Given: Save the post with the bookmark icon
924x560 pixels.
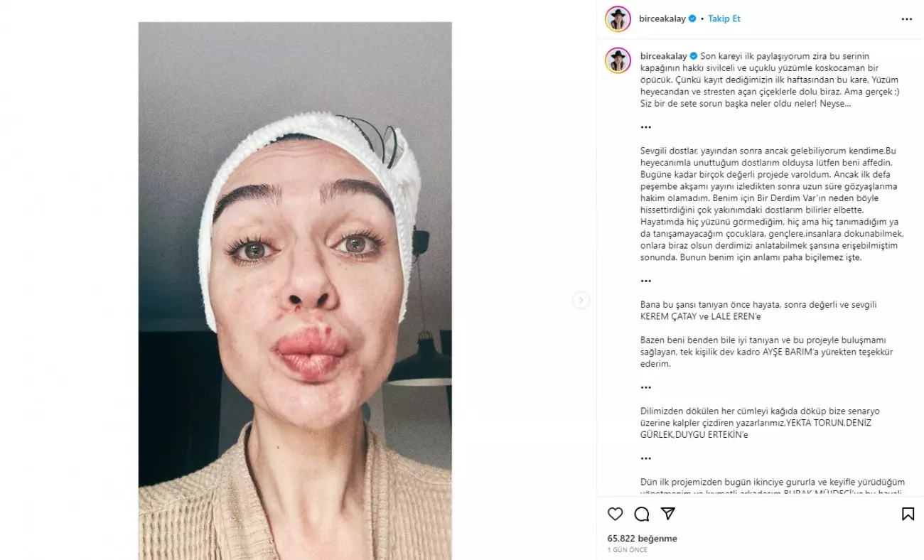Looking at the screenshot, I should (906, 512).
